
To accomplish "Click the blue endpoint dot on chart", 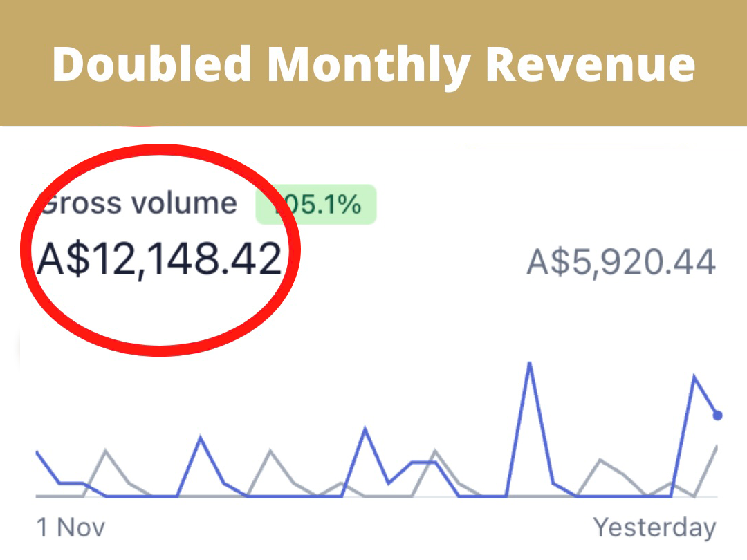I will point(717,416).
